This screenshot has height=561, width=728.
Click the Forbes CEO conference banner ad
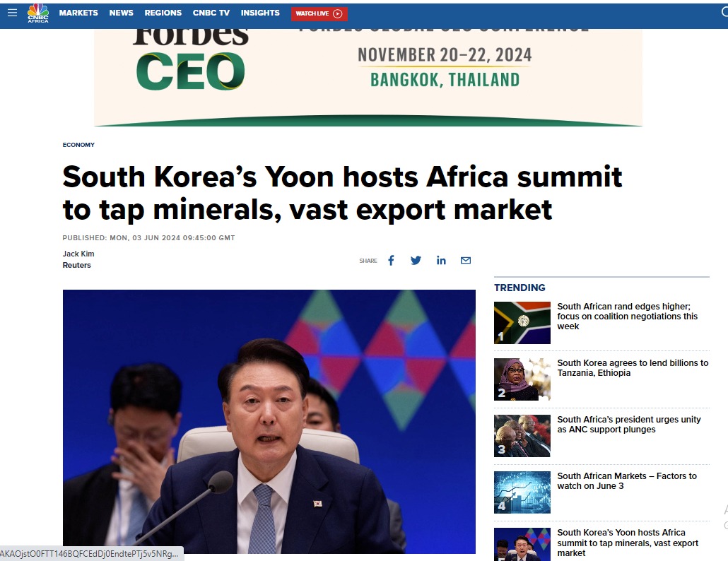click(368, 78)
